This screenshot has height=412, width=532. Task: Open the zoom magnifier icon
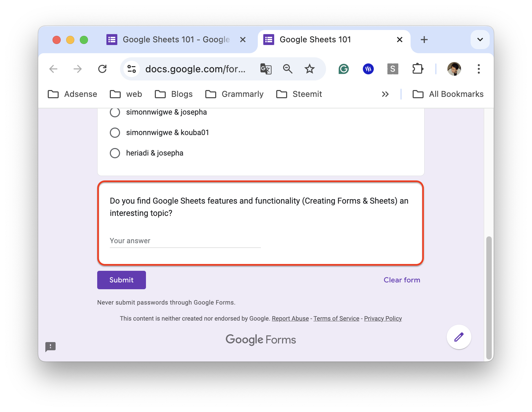click(x=288, y=69)
